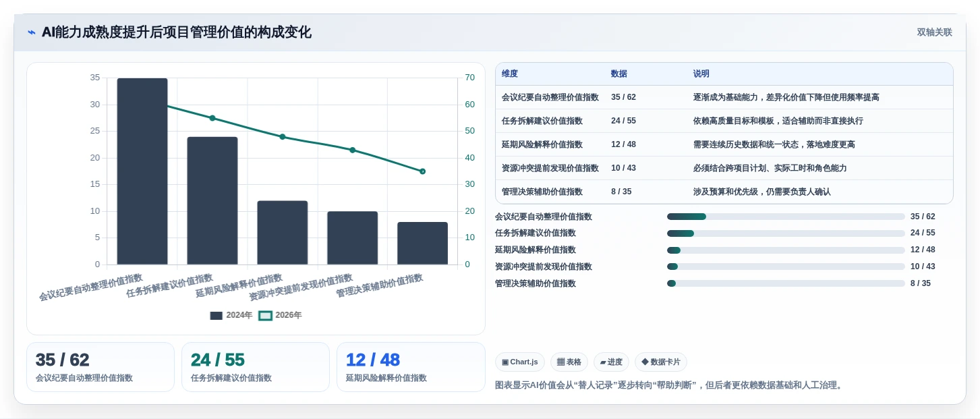This screenshot has width=980, height=419.
Task: Open the 35 / 62 会议纪要 data card
Action: (x=100, y=367)
